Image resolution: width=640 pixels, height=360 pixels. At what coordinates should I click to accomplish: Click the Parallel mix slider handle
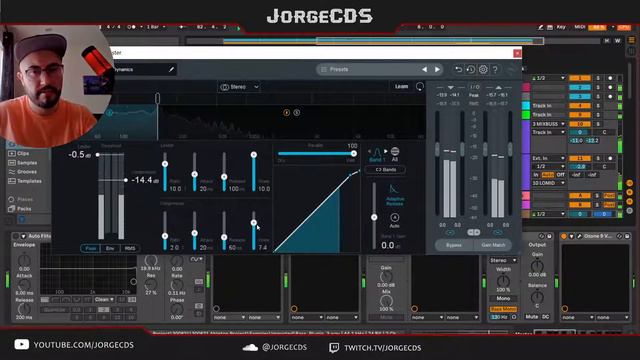pyautogui.click(x=353, y=153)
